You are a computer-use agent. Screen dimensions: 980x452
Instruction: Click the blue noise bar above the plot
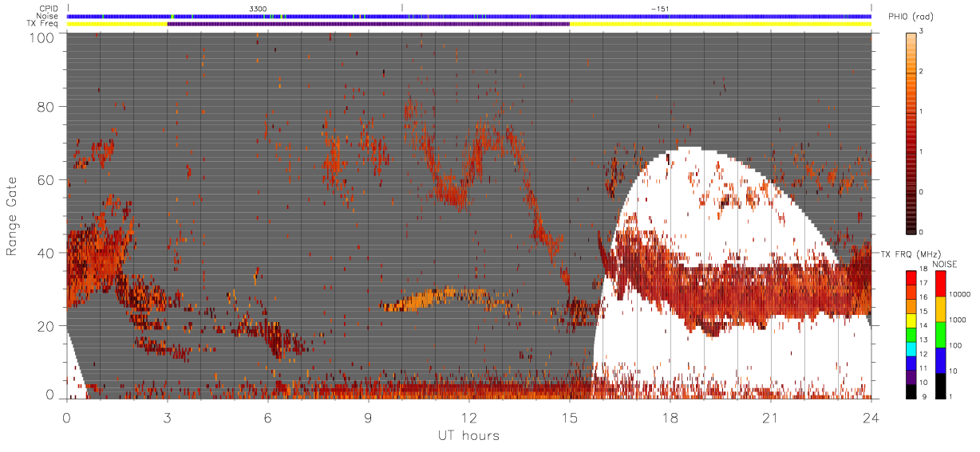(x=469, y=16)
